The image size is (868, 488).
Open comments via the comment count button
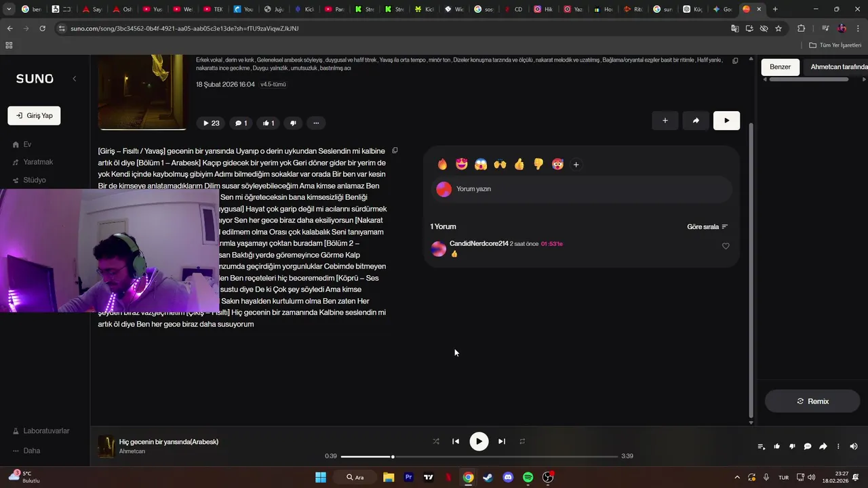(x=241, y=123)
